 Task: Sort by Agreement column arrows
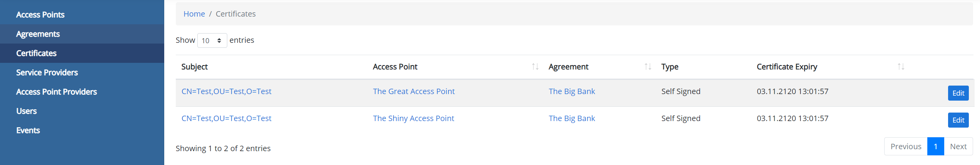pyautogui.click(x=648, y=67)
